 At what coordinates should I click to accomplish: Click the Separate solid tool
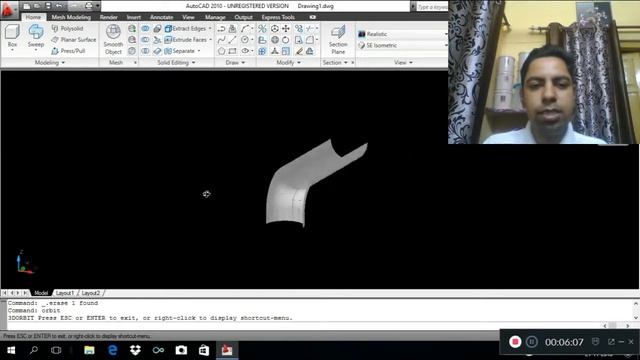(180, 51)
